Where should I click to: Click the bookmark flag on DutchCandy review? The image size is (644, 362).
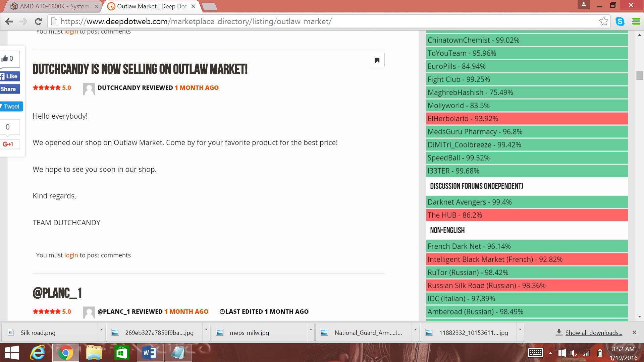377,60
